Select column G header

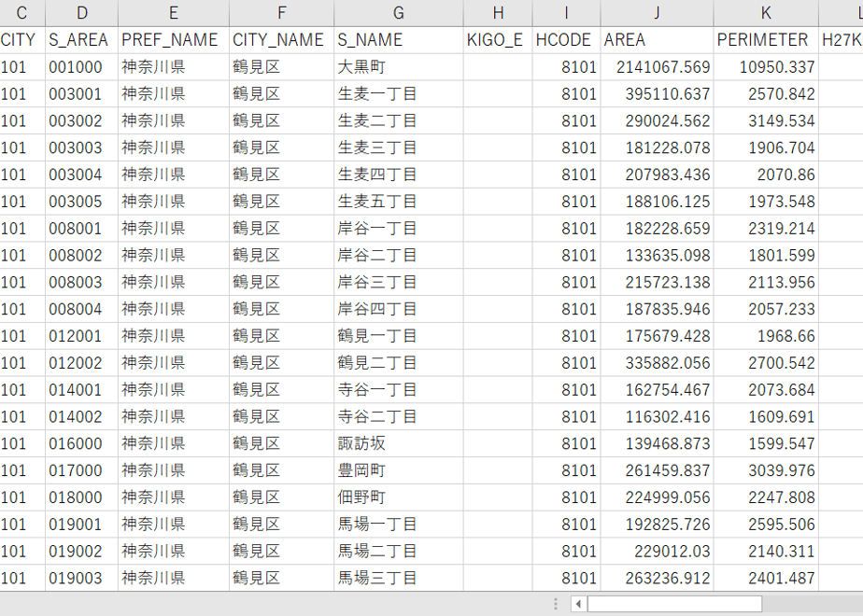(x=399, y=13)
